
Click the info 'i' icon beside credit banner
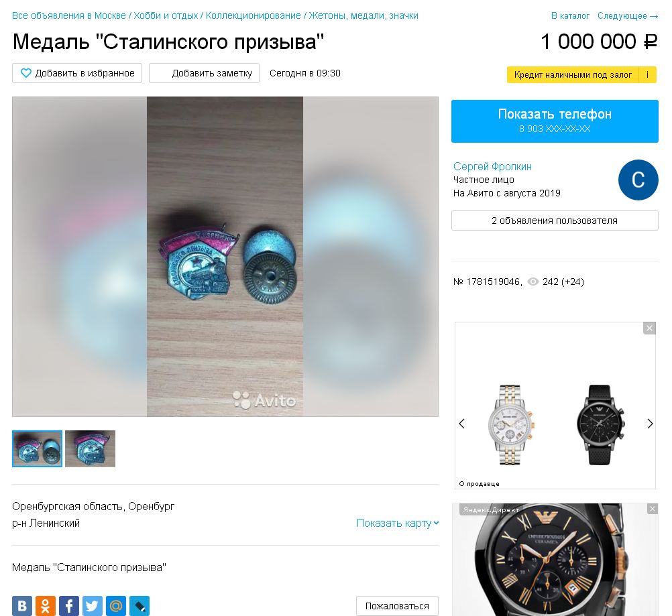648,74
